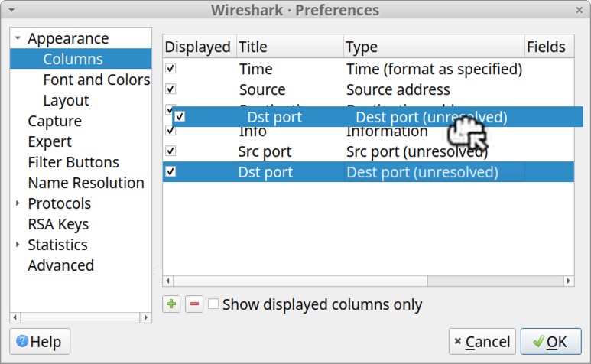The image size is (591, 364).
Task: Expand the Protocols tree node
Action: coord(18,203)
